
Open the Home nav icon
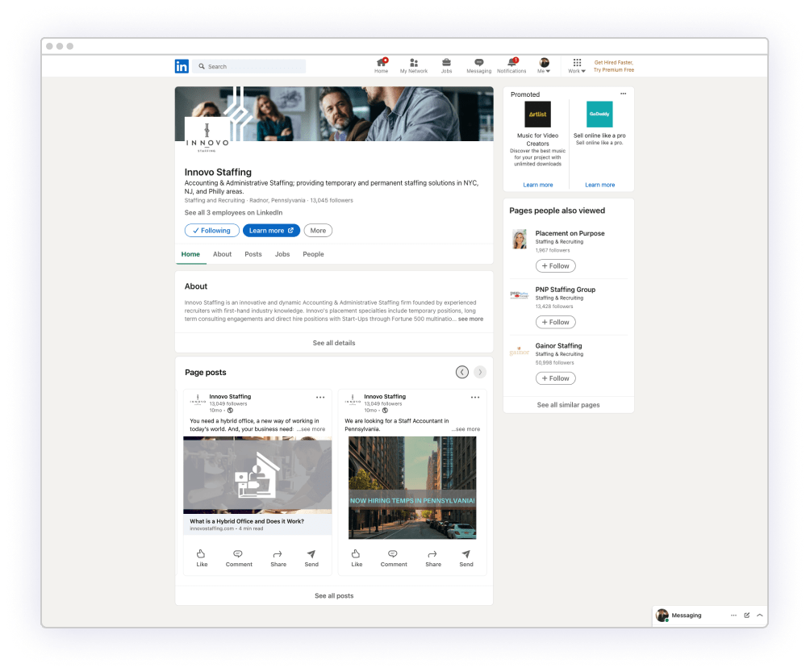coord(382,65)
